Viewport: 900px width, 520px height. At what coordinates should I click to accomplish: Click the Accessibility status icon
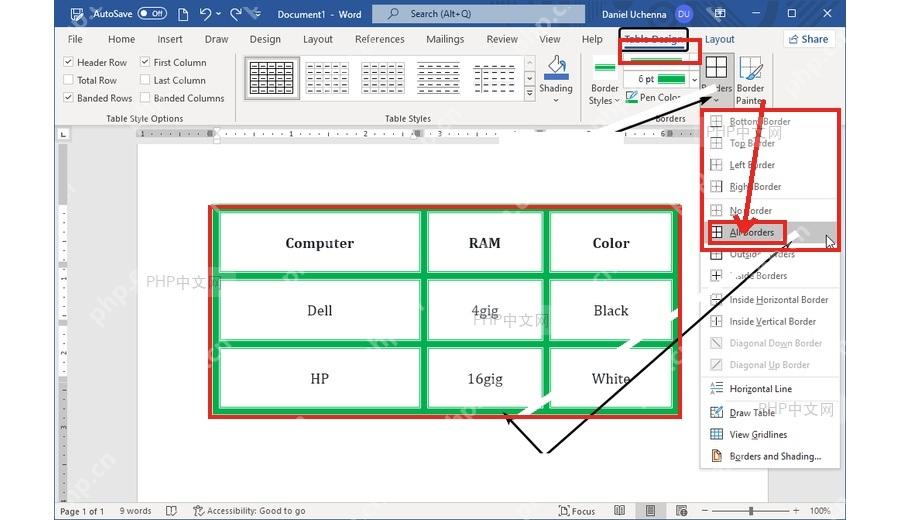pos(199,510)
